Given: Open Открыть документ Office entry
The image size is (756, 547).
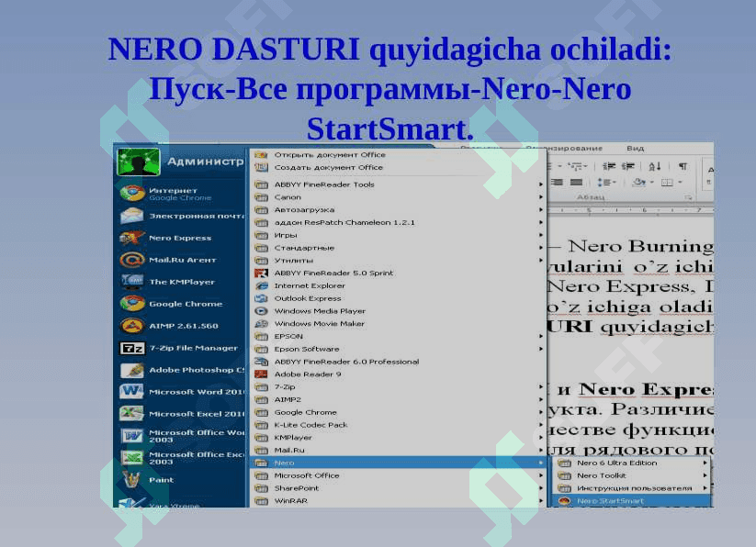Looking at the screenshot, I should [399, 154].
